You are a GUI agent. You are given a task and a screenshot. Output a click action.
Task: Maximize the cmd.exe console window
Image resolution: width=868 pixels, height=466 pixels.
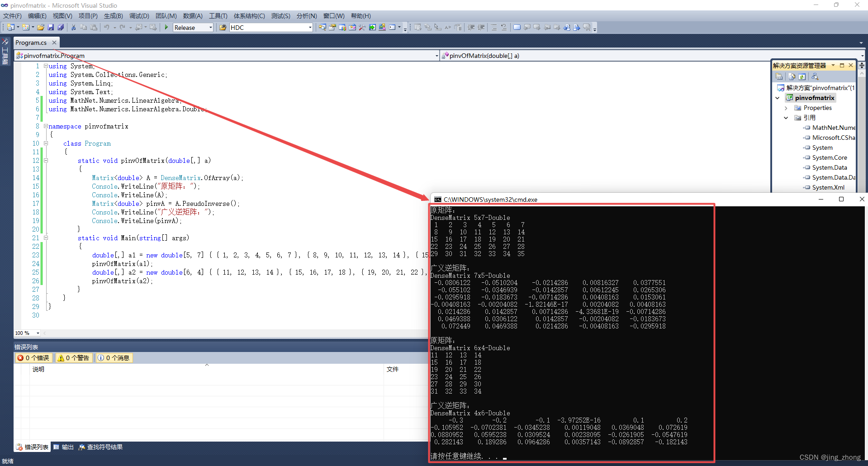841,200
